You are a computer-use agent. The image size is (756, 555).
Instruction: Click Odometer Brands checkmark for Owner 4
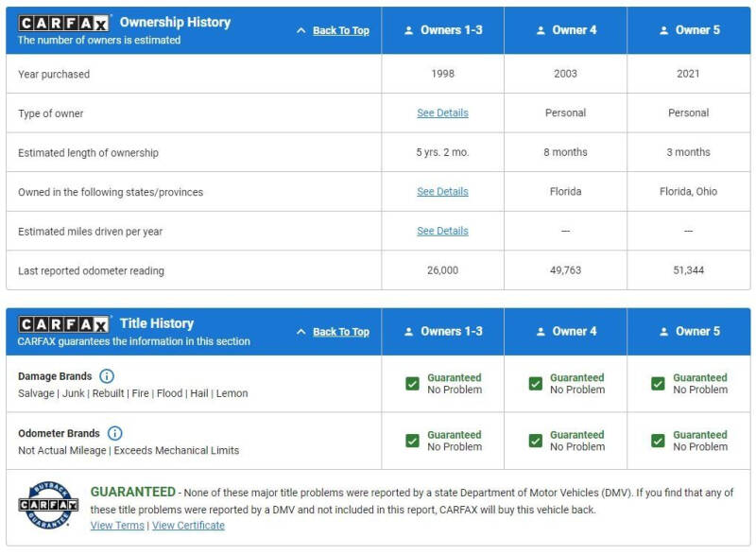pyautogui.click(x=535, y=441)
